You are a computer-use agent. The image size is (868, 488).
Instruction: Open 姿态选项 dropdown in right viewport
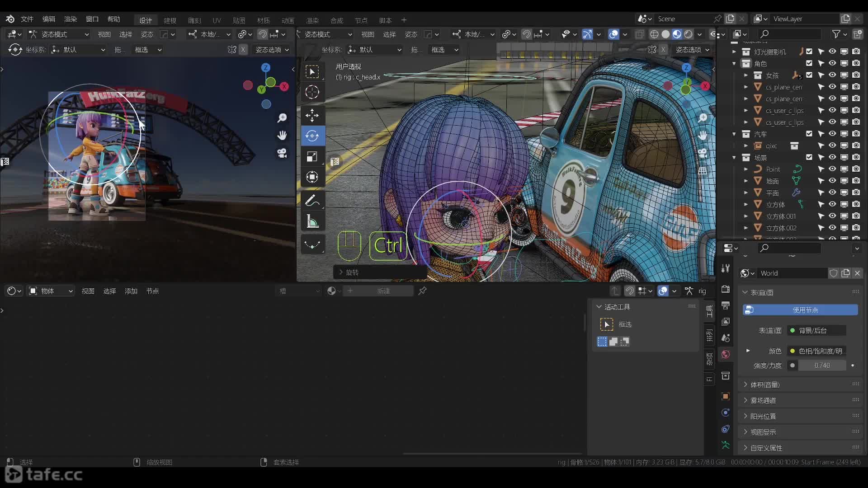692,50
